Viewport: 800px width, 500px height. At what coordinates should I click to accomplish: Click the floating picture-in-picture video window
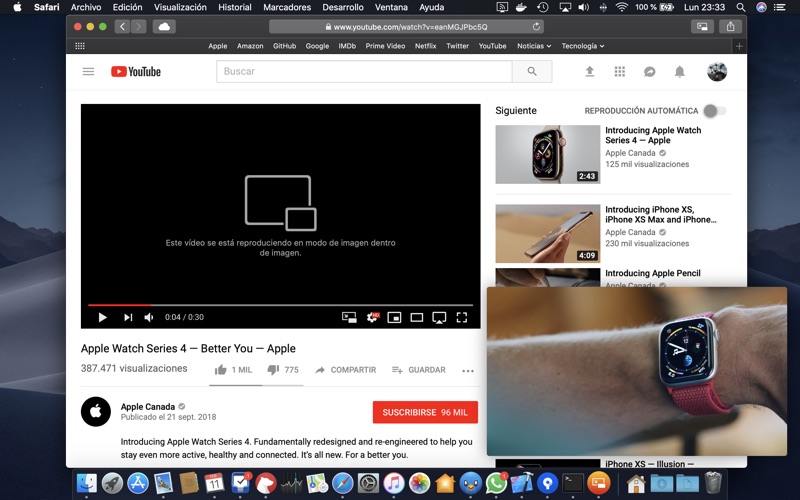pyautogui.click(x=637, y=371)
